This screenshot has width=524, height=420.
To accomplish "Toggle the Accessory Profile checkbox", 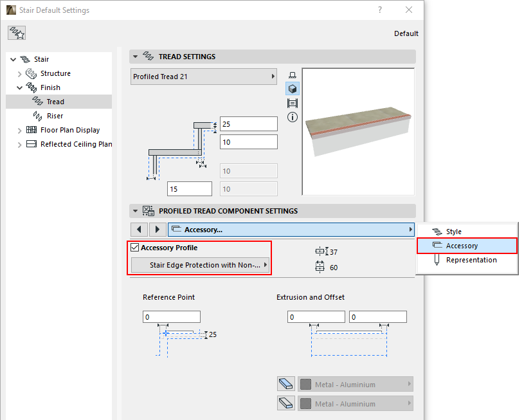I will click(x=134, y=248).
